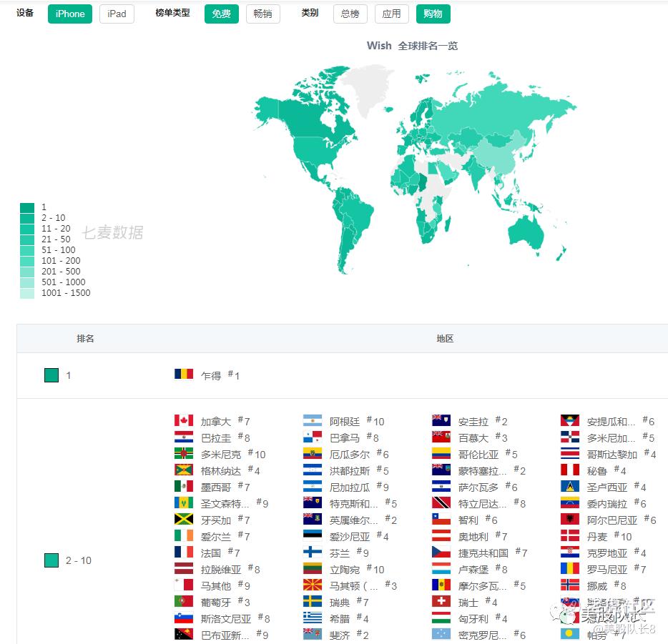Click the 乍得 flag icon

click(x=184, y=374)
